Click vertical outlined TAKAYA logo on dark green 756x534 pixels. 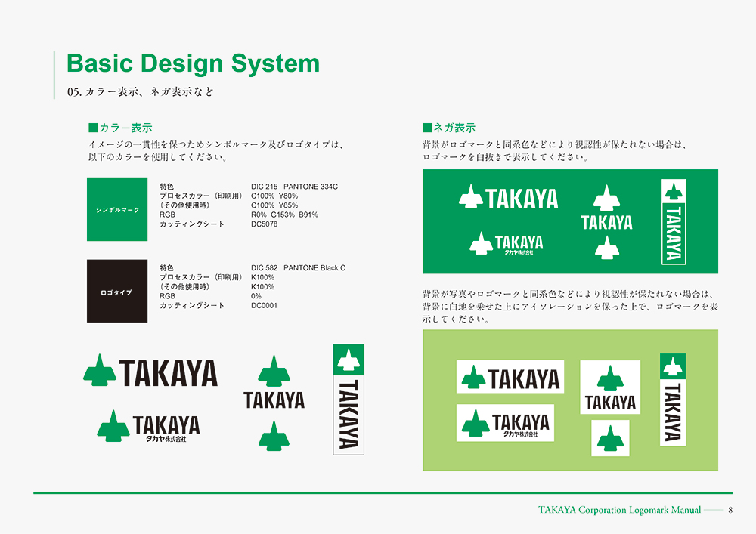click(x=674, y=221)
